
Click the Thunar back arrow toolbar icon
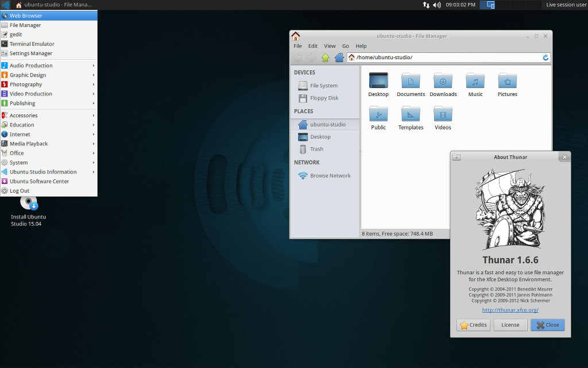click(x=298, y=57)
